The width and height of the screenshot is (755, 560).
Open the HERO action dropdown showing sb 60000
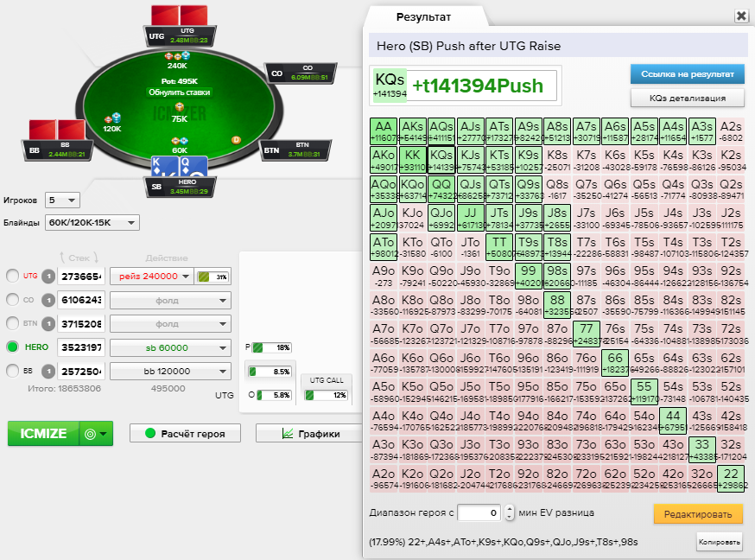(x=170, y=347)
